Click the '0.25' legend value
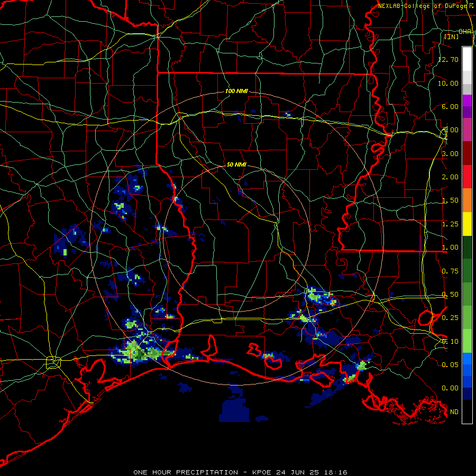This screenshot has width=476, height=476. click(450, 318)
